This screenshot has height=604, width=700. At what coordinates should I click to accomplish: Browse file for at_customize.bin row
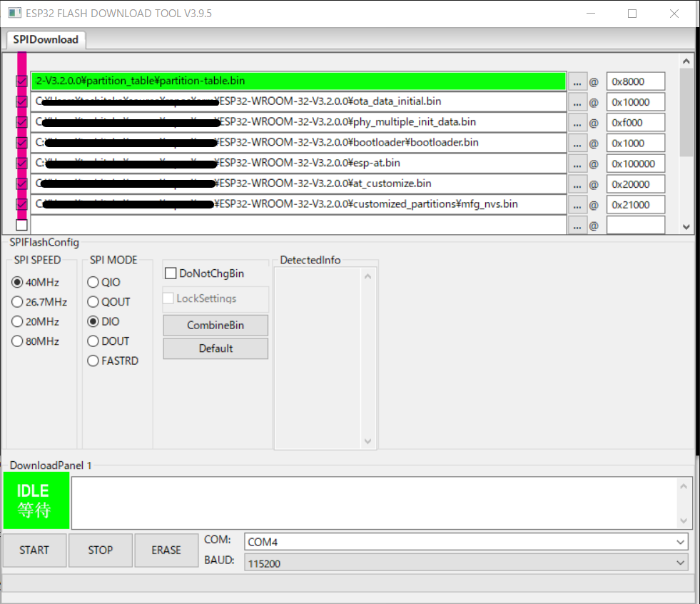tap(577, 184)
